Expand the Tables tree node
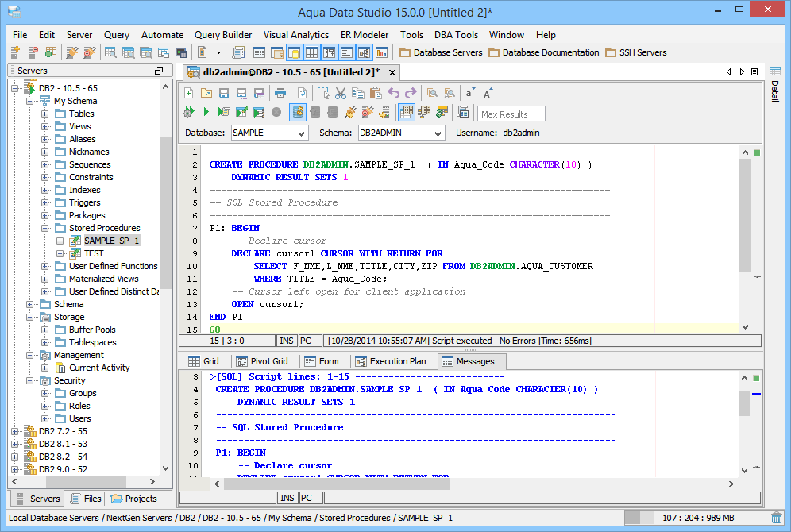The width and height of the screenshot is (791, 532). pyautogui.click(x=45, y=114)
